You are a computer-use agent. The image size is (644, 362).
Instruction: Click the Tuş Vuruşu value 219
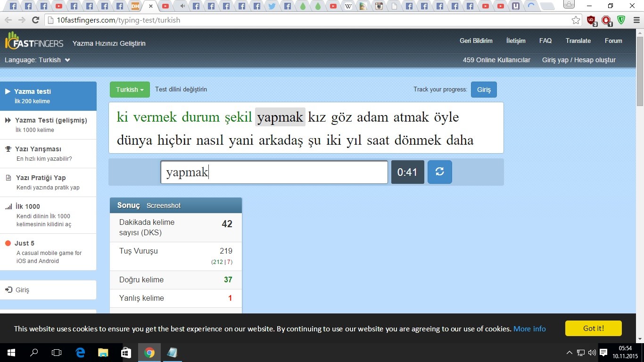click(x=226, y=251)
